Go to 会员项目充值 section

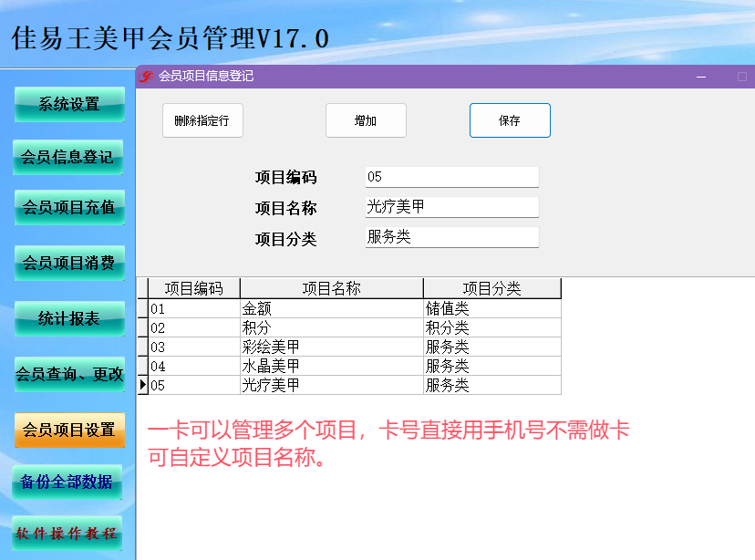[69, 208]
